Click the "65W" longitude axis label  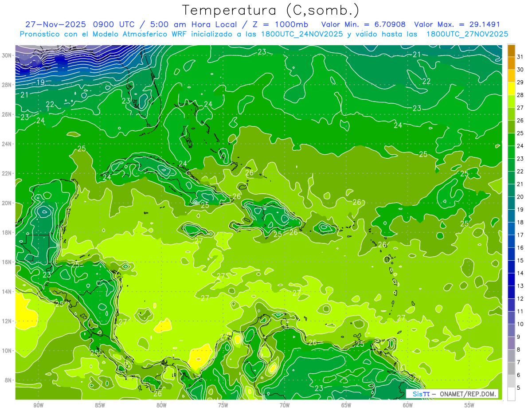pyautogui.click(x=346, y=405)
